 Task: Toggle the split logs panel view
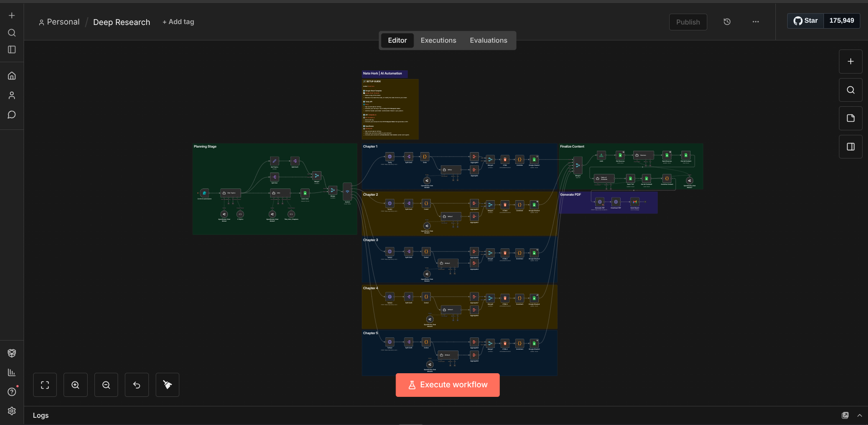click(851, 146)
